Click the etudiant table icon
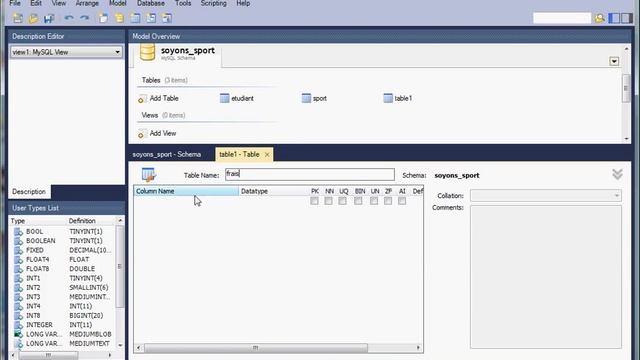This screenshot has height=360, width=640. tap(224, 98)
